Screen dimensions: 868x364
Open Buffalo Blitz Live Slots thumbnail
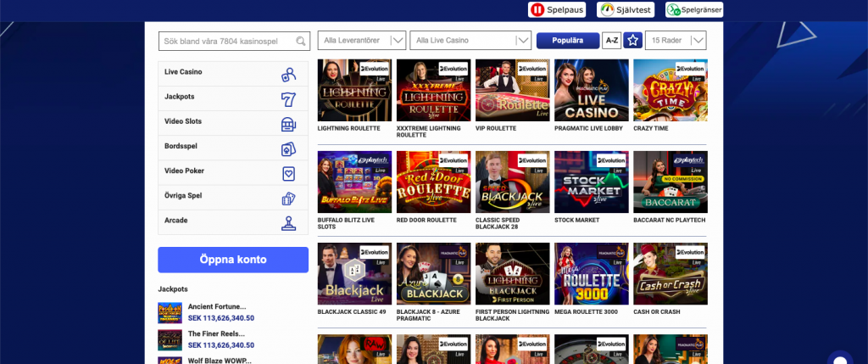tap(355, 182)
